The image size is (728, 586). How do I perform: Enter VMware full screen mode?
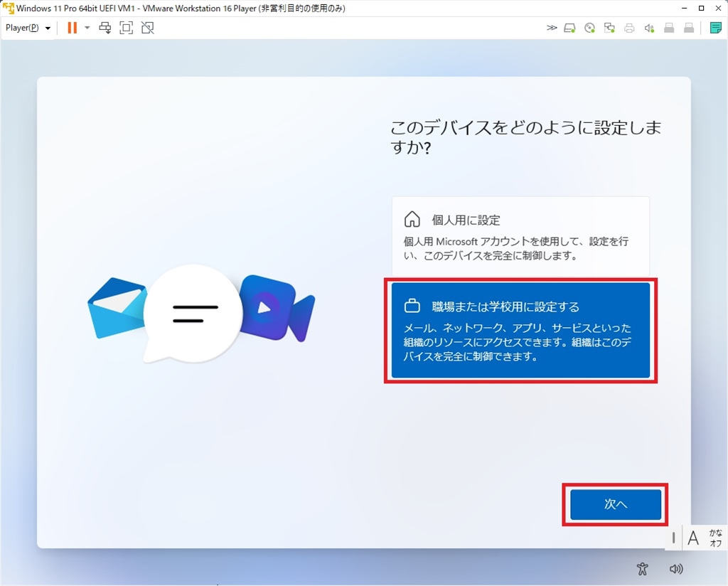[x=127, y=28]
